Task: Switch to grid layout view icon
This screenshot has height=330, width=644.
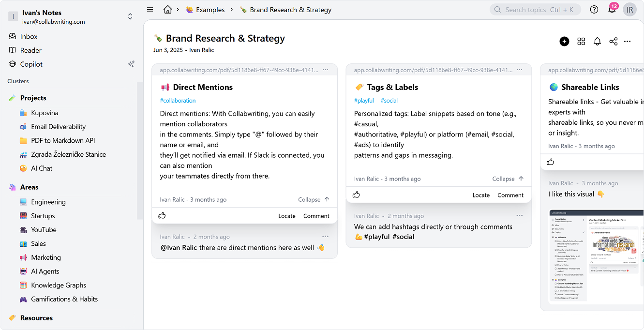Action: 581,42
